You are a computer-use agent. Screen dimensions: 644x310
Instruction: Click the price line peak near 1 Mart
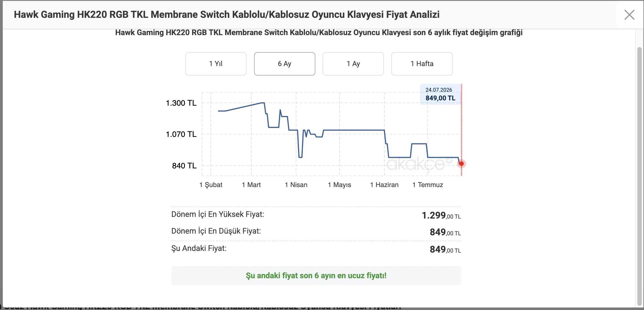pyautogui.click(x=263, y=103)
